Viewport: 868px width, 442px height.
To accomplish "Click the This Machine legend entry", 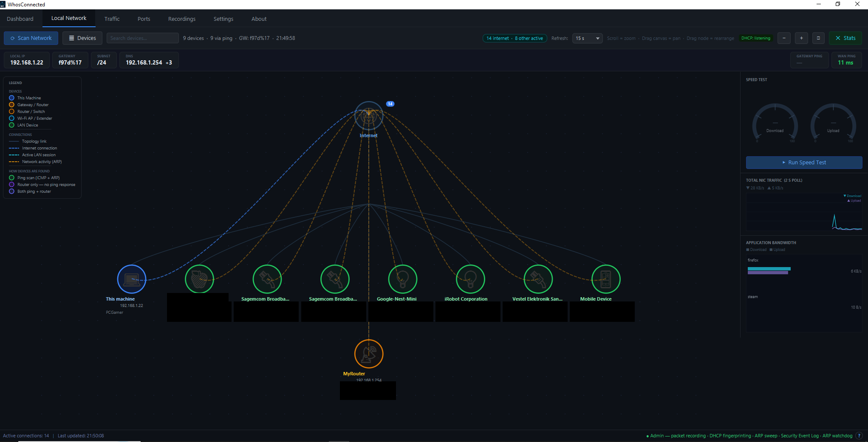I will pyautogui.click(x=25, y=98).
